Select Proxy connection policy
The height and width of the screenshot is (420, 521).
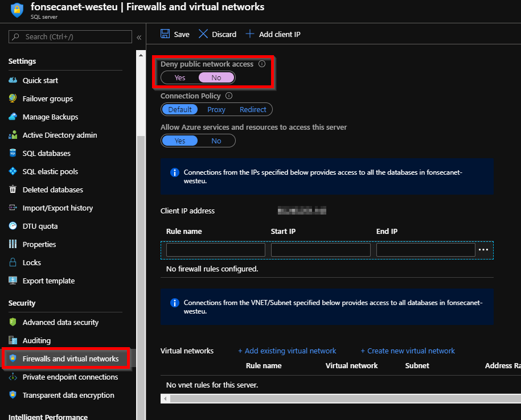(216, 110)
